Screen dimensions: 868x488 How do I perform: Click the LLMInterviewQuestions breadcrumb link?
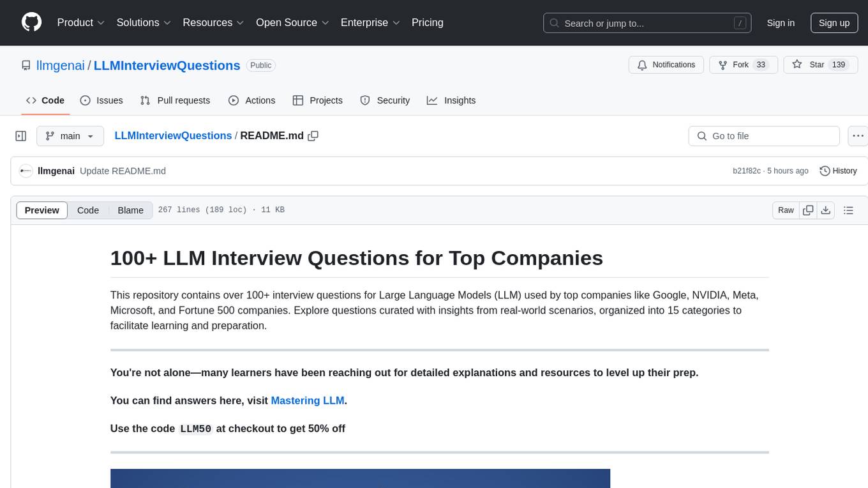coord(173,136)
